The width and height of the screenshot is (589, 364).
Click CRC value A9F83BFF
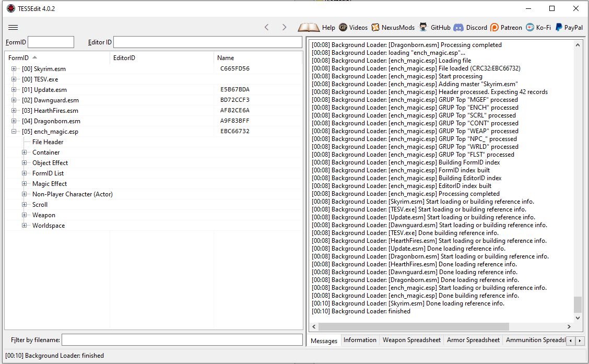point(235,121)
